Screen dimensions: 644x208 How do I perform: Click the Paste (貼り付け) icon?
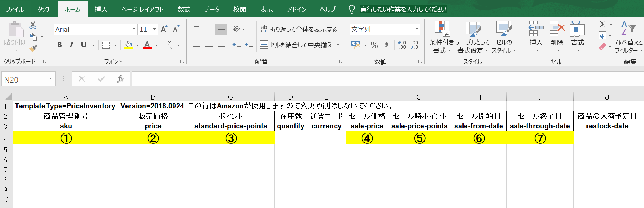pyautogui.click(x=15, y=29)
